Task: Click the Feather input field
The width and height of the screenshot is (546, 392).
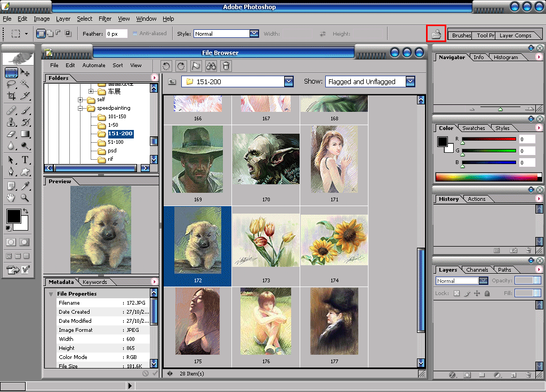Action: click(116, 34)
